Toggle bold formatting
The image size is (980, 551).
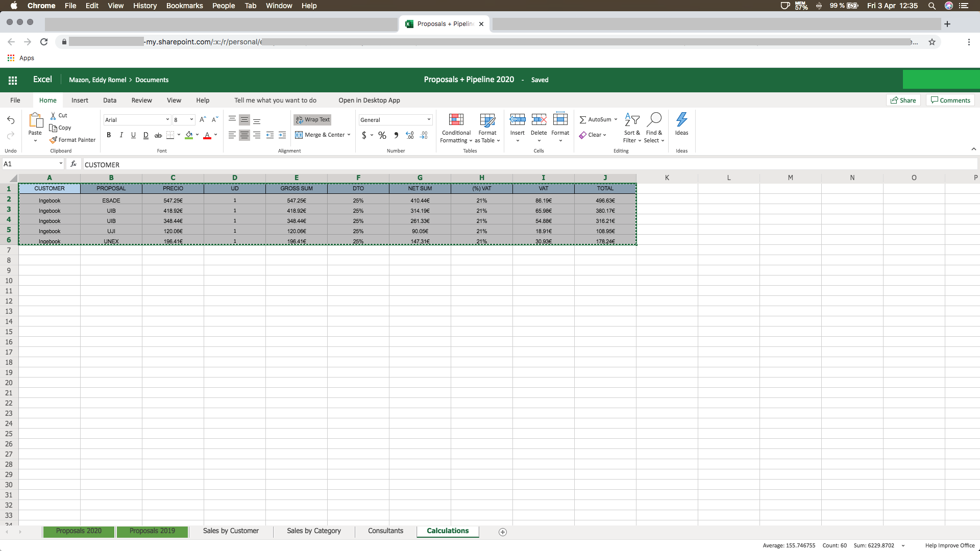108,135
